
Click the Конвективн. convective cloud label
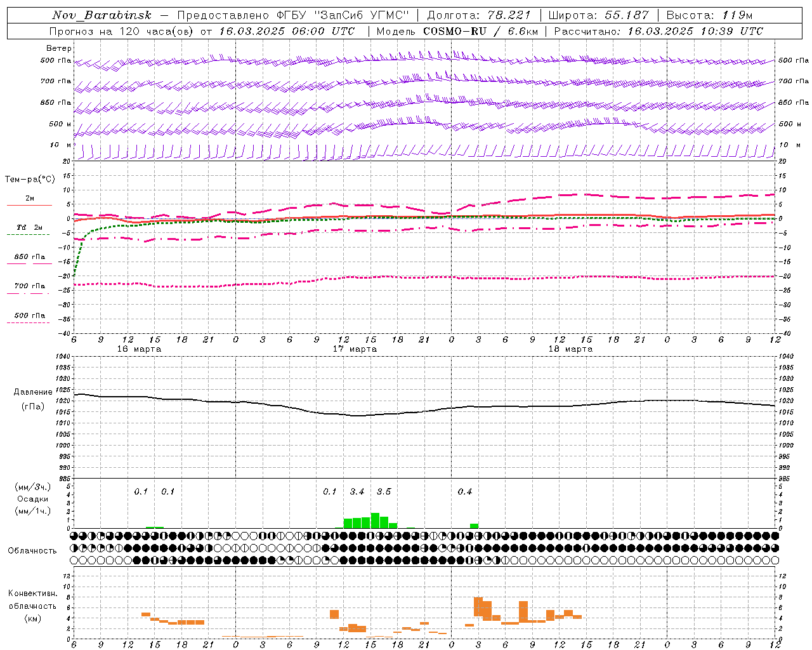click(33, 594)
